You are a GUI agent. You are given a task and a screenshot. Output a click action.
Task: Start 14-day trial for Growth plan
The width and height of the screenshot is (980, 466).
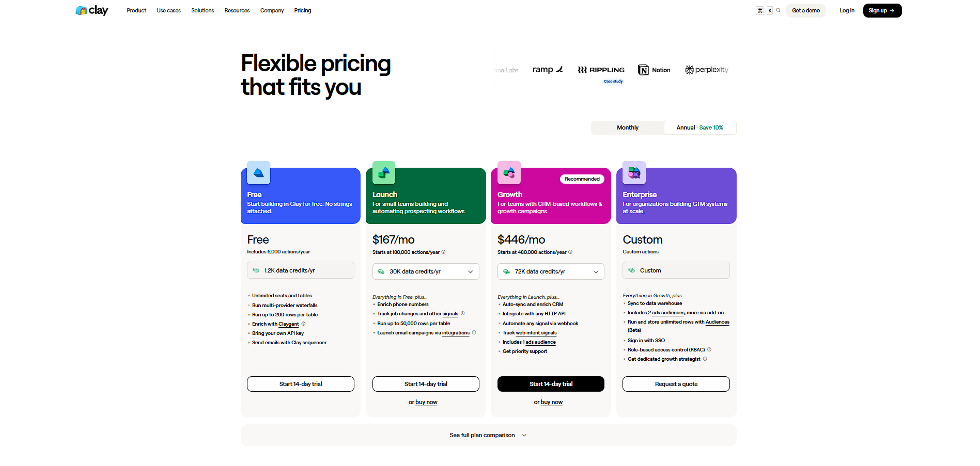pyautogui.click(x=551, y=384)
